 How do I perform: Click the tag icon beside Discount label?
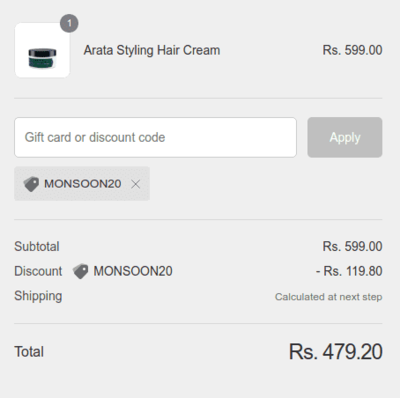coord(80,271)
